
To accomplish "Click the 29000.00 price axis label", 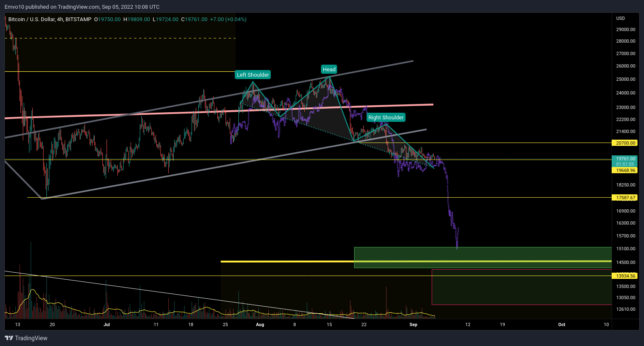I will pos(626,29).
